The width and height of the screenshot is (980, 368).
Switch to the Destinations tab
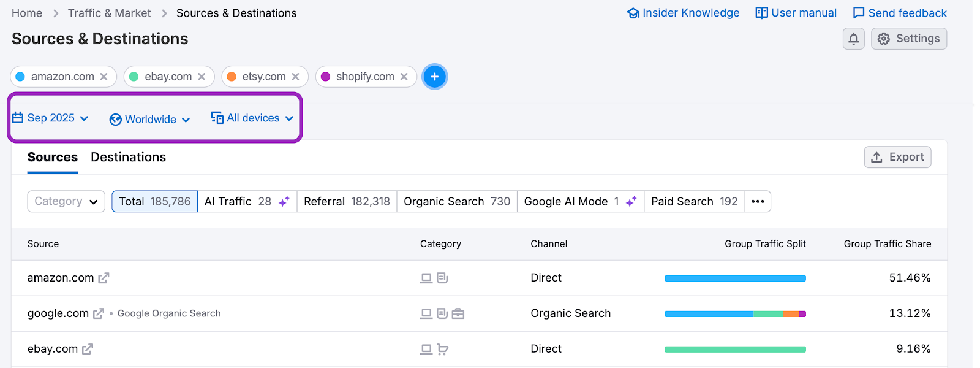[128, 157]
